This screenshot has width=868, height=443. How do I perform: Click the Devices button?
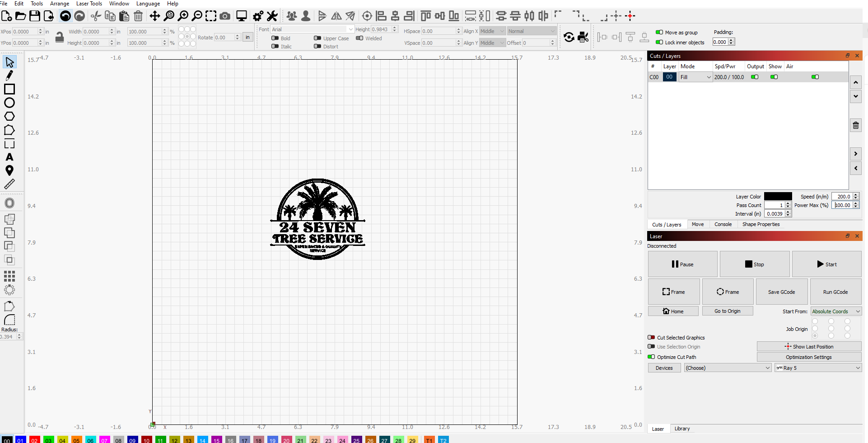coord(664,368)
